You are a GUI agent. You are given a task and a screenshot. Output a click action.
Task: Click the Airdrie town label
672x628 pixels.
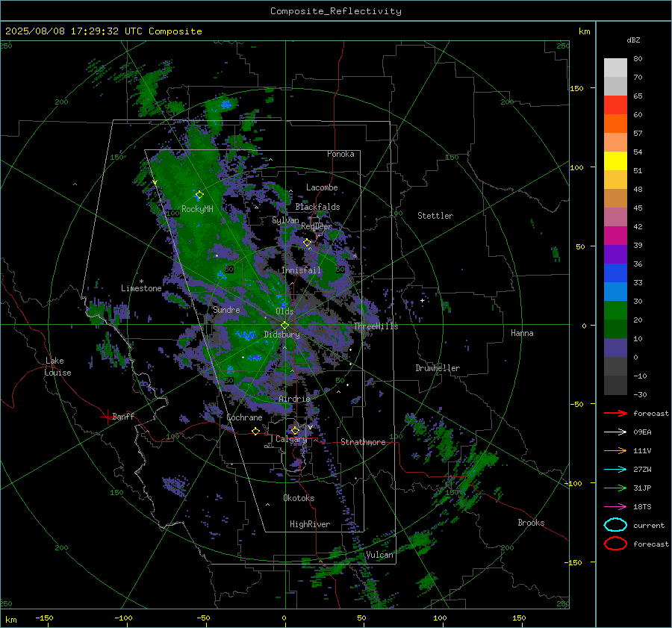click(294, 399)
